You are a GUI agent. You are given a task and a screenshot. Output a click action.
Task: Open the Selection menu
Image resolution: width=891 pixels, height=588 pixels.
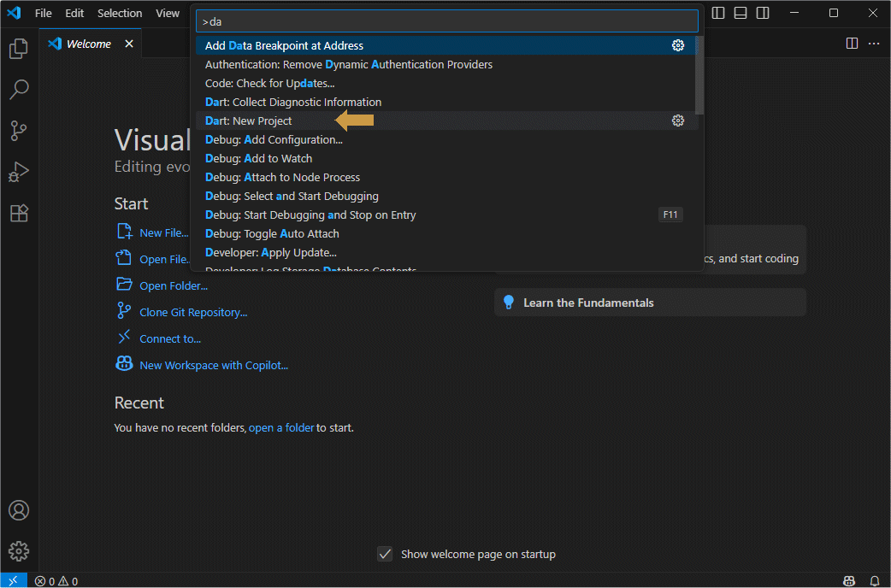pyautogui.click(x=120, y=13)
